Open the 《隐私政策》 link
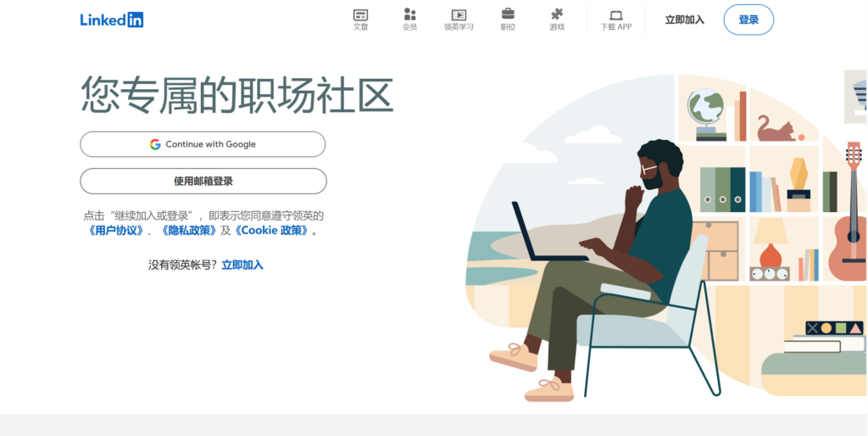 [188, 231]
